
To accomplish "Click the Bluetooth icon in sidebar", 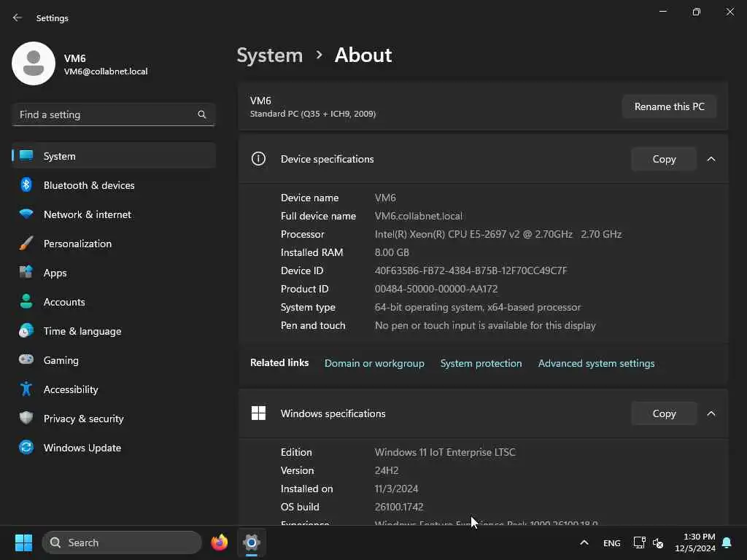I will 26,184.
